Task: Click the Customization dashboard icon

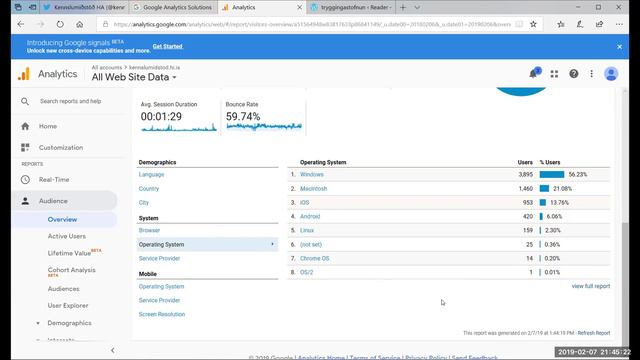Action: pos(25,147)
